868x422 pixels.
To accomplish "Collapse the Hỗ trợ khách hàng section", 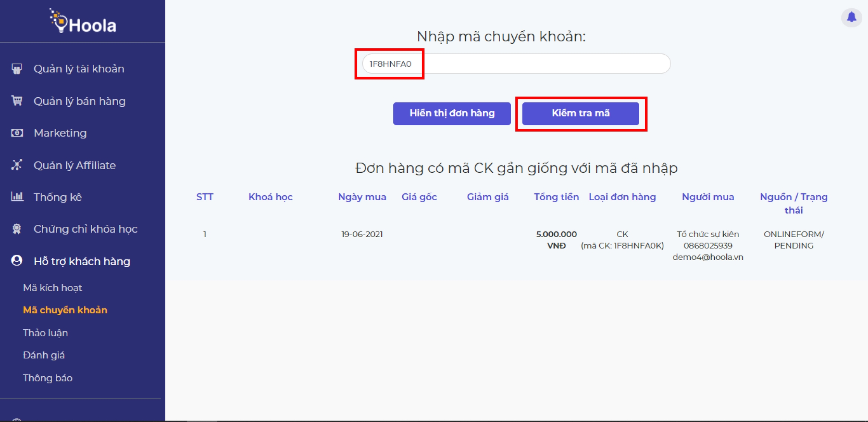I will (x=82, y=261).
